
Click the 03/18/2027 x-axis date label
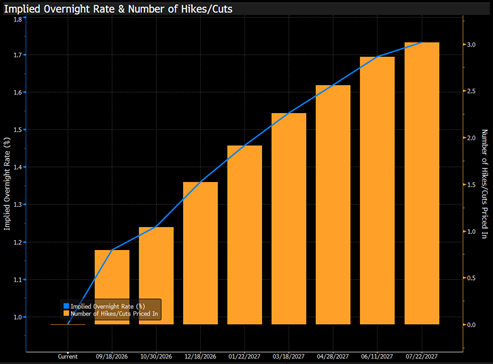click(x=289, y=357)
